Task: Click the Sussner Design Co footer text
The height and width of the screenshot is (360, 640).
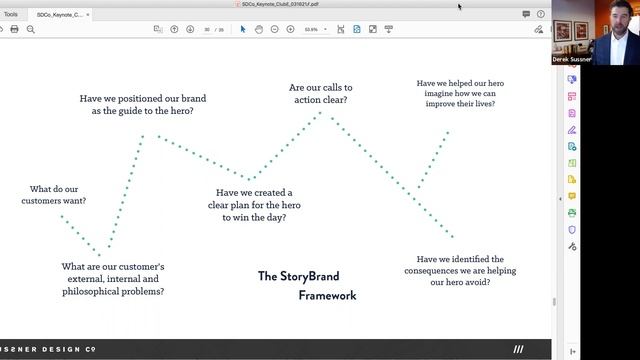Action: tap(48, 349)
